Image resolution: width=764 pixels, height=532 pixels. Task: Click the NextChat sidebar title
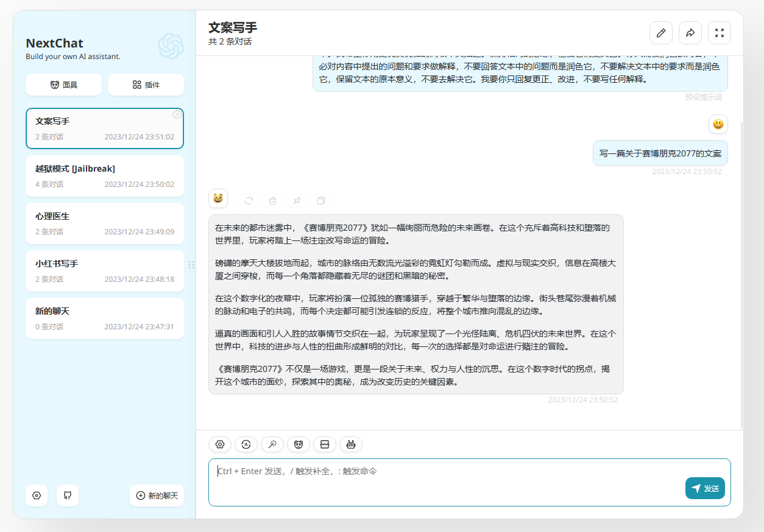pyautogui.click(x=54, y=43)
